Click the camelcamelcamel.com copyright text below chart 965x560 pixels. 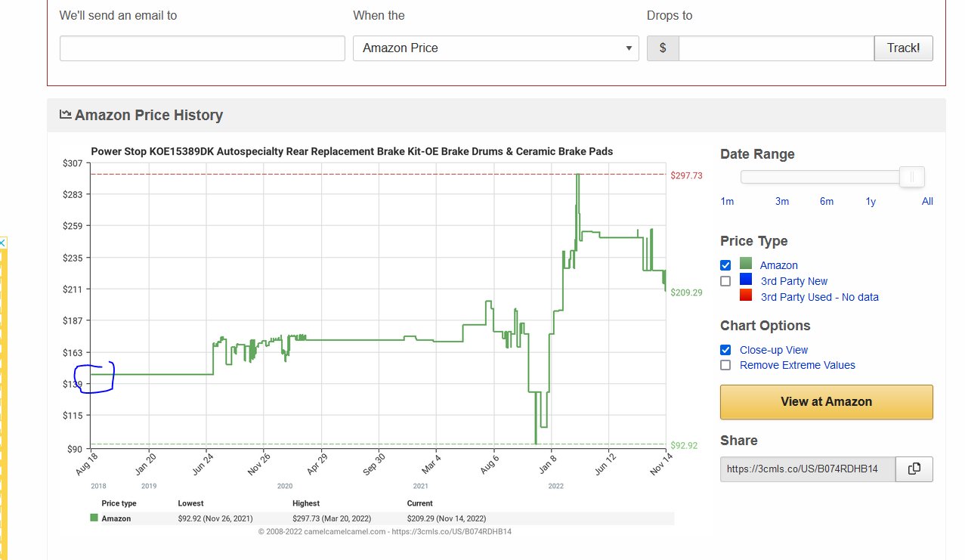[385, 531]
